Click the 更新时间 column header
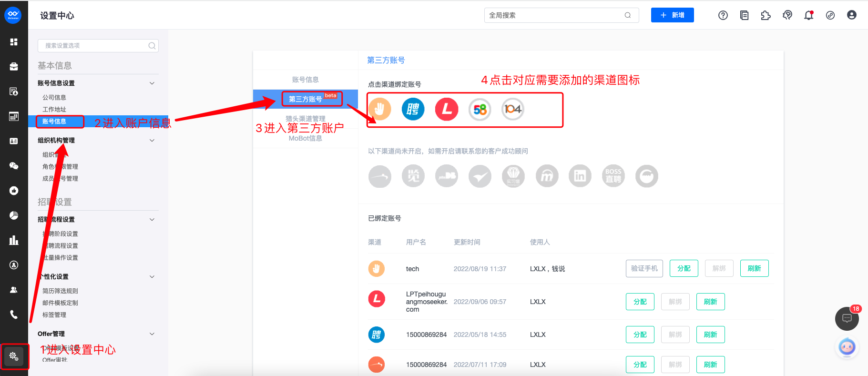This screenshot has height=376, width=868. (467, 242)
